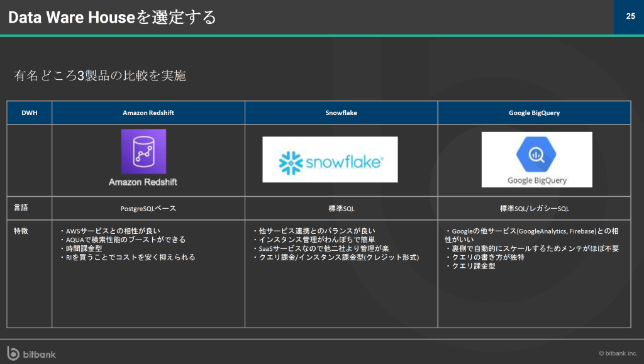Click the Google services (GoogleAnalytics, Firebase) bullet
This screenshot has height=364, width=644.
tap(532, 235)
